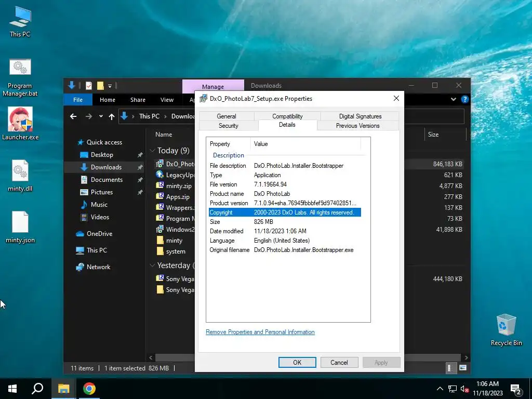Select the Copyright property row

pyautogui.click(x=285, y=212)
